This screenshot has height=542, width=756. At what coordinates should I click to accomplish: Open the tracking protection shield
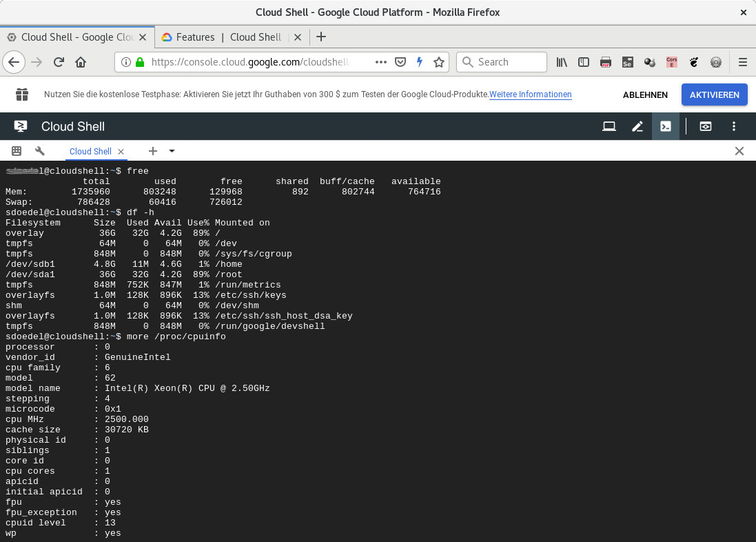[x=400, y=61]
